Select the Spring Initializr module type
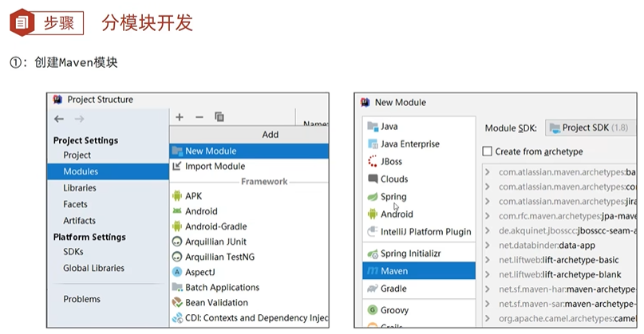The width and height of the screenshot is (644, 334). coord(410,253)
